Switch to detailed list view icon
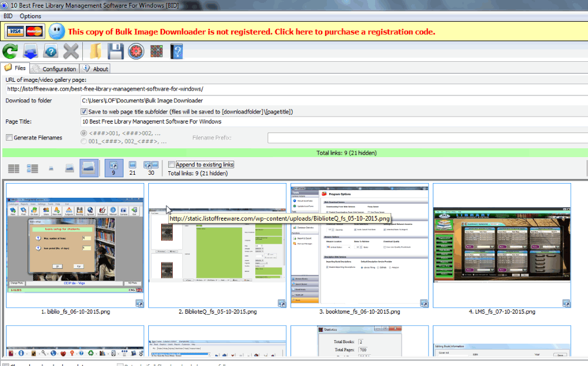The height and width of the screenshot is (366, 588). pos(32,168)
